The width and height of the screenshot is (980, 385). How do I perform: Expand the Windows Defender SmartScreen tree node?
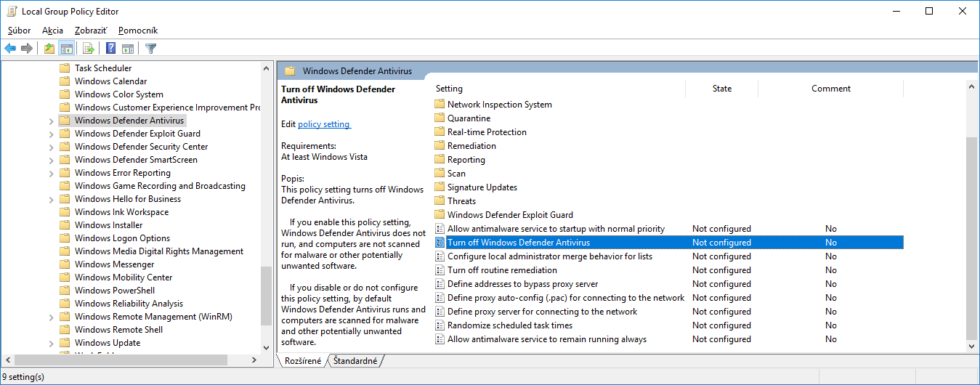pos(51,160)
